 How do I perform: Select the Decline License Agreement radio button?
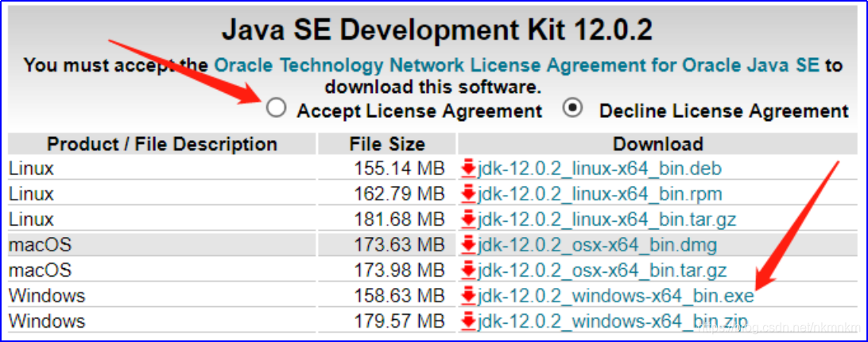click(x=573, y=108)
